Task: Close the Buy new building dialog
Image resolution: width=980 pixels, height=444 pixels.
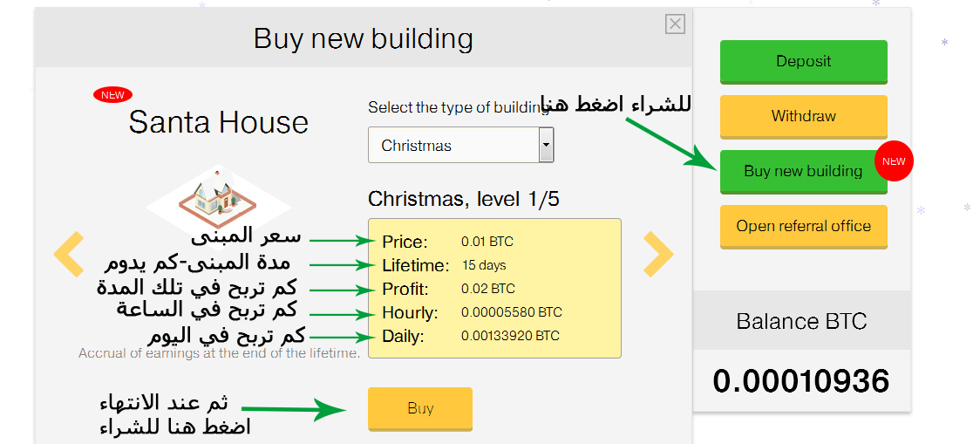Action: (675, 24)
